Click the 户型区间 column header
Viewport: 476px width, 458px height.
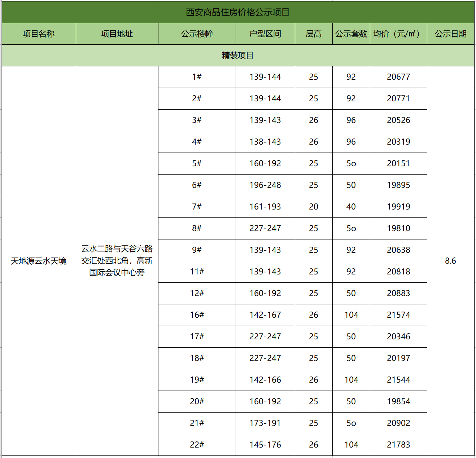pos(265,34)
